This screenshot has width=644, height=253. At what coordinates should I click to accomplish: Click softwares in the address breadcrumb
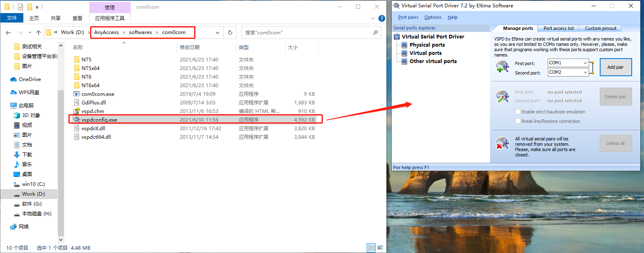[x=141, y=32]
